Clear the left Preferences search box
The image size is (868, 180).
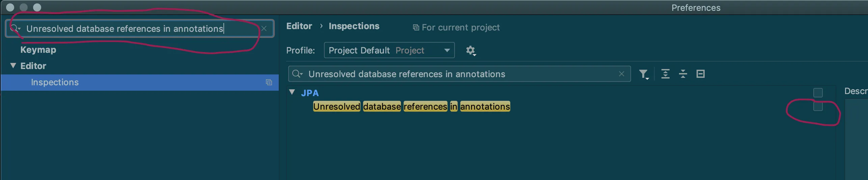[264, 29]
